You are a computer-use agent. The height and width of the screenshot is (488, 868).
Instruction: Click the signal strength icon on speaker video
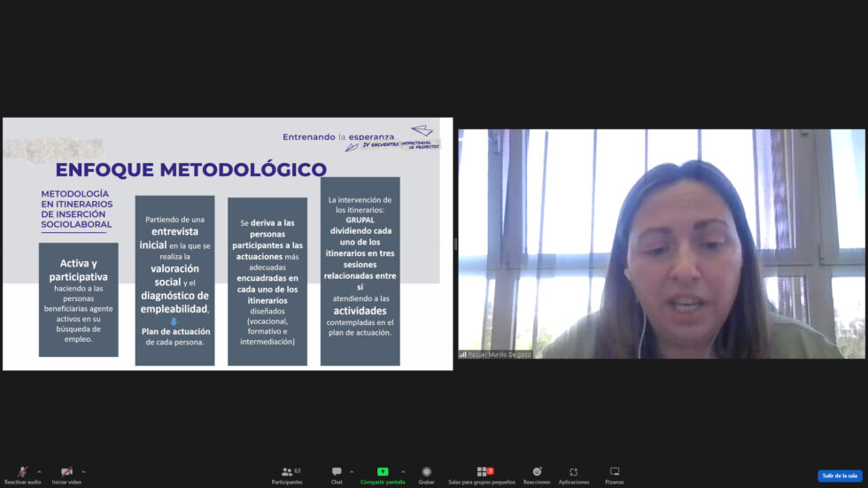click(462, 354)
